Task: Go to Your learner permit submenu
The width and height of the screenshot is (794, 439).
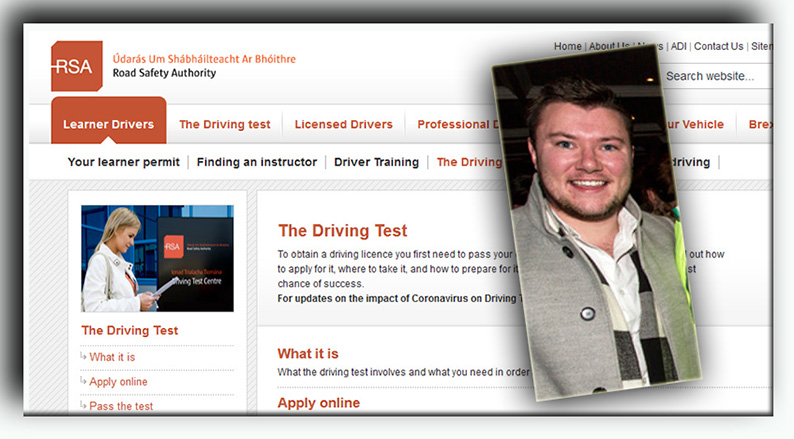Action: click(x=124, y=162)
